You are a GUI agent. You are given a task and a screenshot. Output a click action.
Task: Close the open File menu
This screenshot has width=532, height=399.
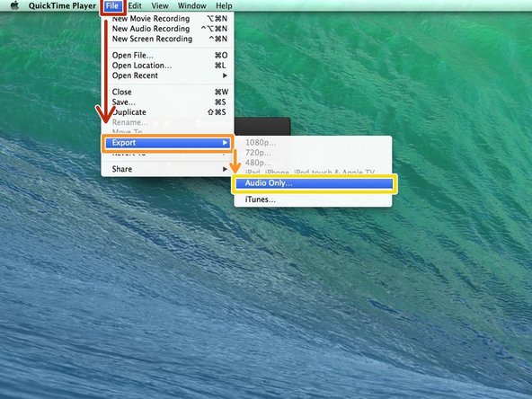(x=112, y=5)
